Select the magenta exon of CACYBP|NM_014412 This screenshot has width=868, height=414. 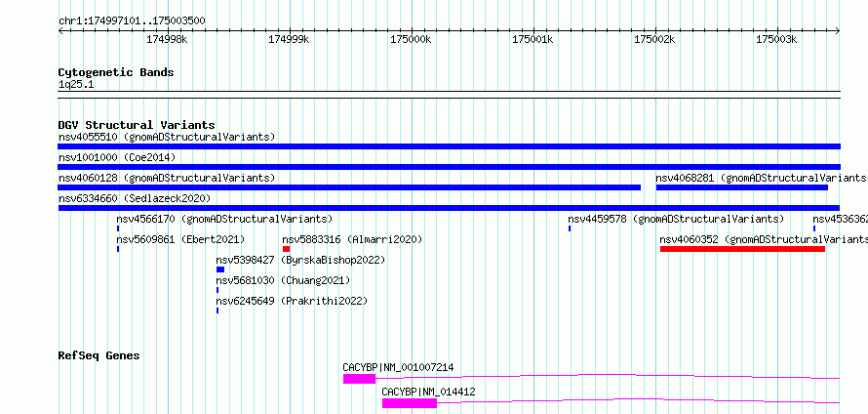coord(409,403)
